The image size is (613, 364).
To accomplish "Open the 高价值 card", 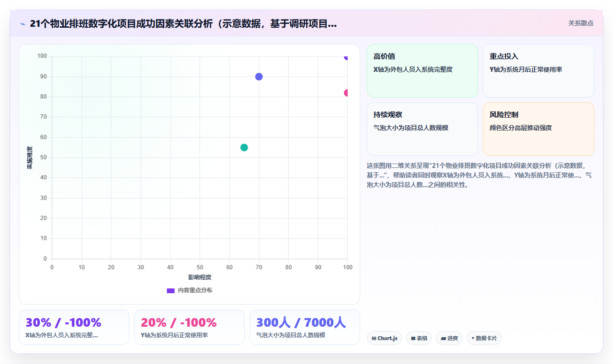I will [x=422, y=71].
